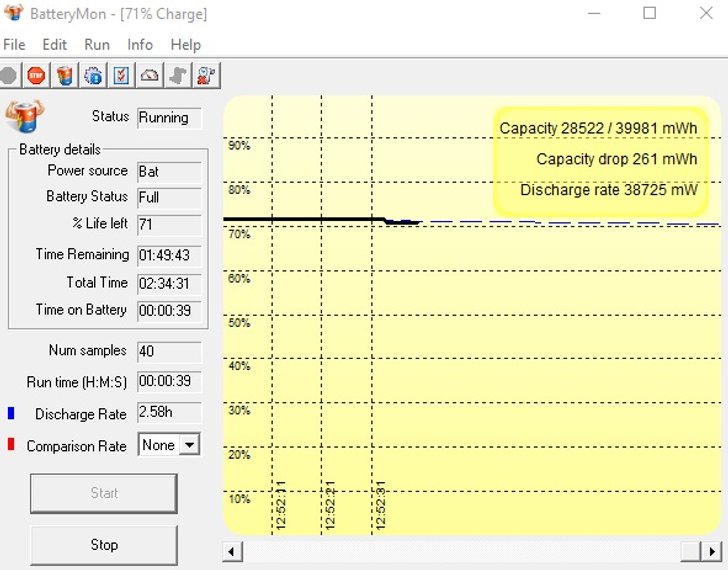
Task: Click the disabled Start button
Action: [104, 493]
